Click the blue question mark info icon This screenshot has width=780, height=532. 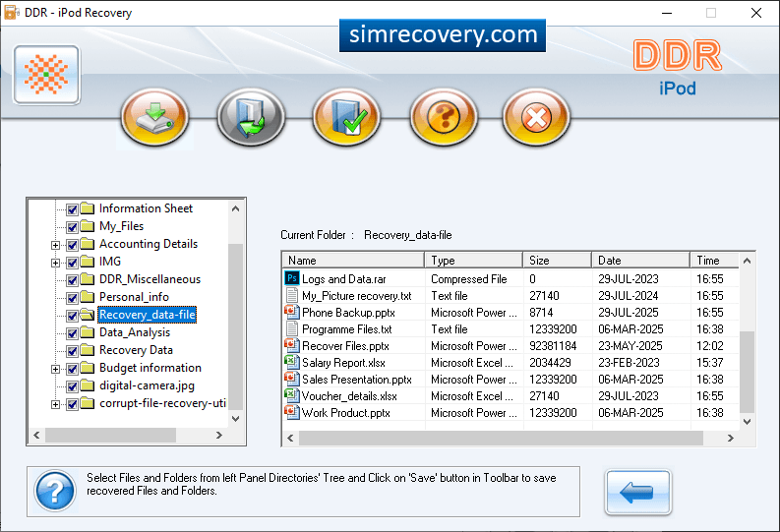coord(55,492)
